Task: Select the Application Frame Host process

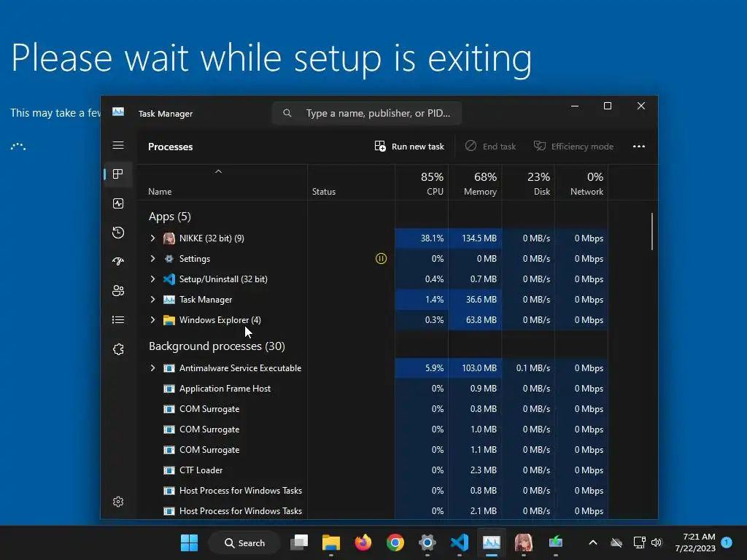Action: click(x=373, y=389)
